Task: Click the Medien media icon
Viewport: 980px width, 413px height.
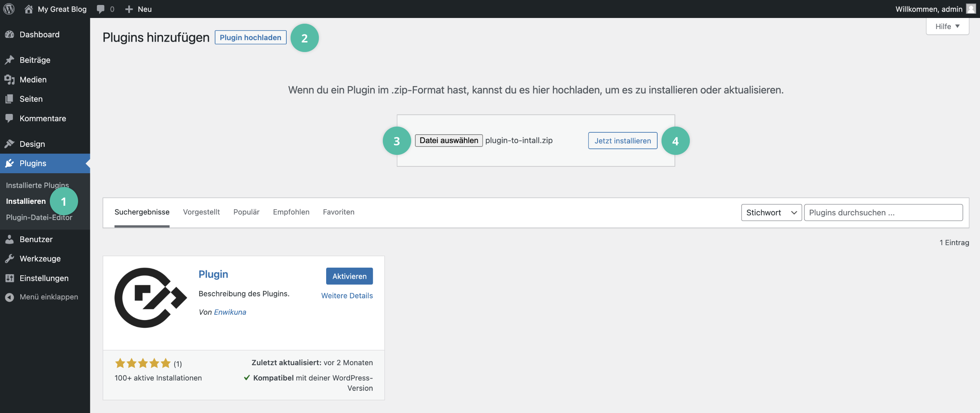Action: tap(10, 80)
